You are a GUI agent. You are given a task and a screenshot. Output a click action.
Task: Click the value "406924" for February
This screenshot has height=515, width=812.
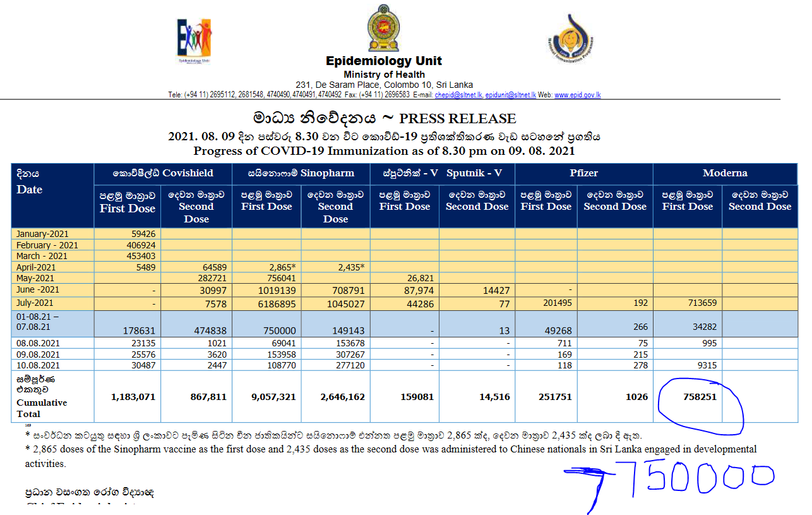pyautogui.click(x=140, y=245)
